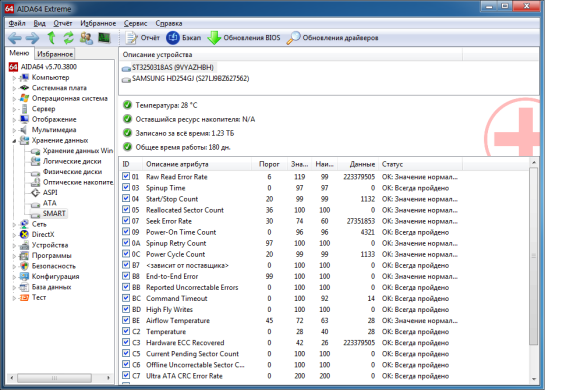Open the Бэкап toolbar button
The height and width of the screenshot is (390, 587).
[x=183, y=38]
